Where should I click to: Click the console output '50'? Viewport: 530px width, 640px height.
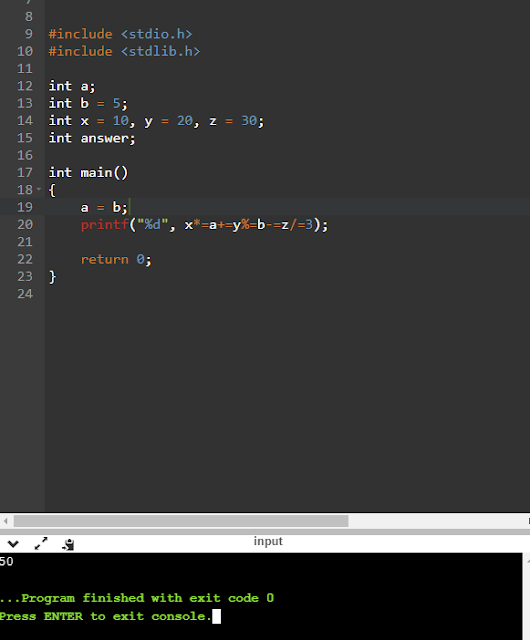pyautogui.click(x=7, y=561)
